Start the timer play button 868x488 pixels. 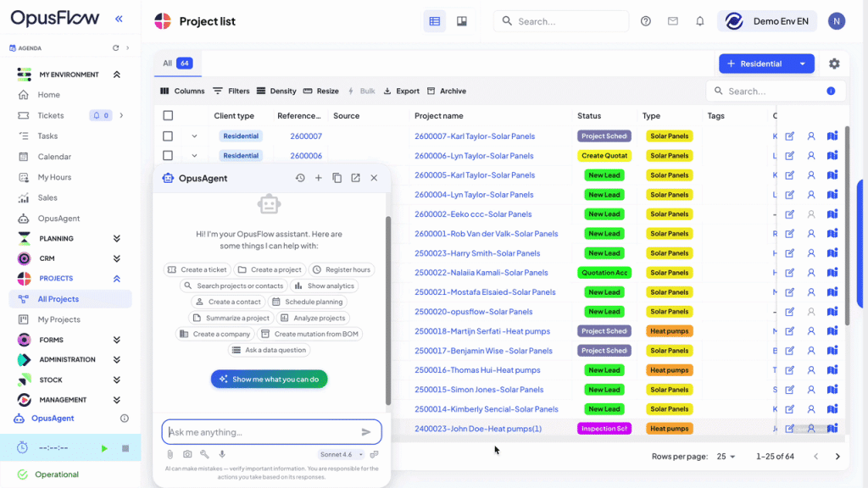104,448
